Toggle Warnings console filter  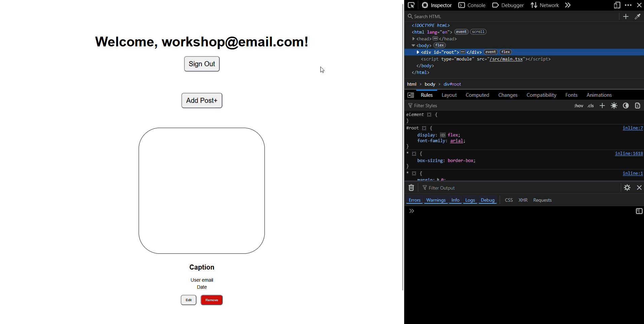(436, 200)
